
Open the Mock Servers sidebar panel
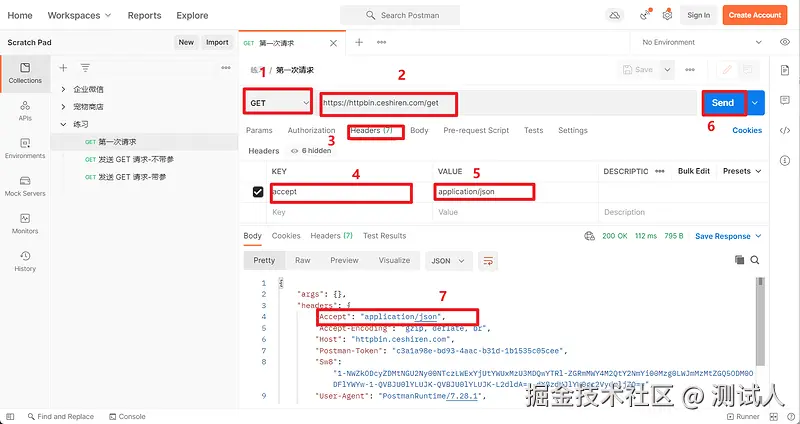25,186
